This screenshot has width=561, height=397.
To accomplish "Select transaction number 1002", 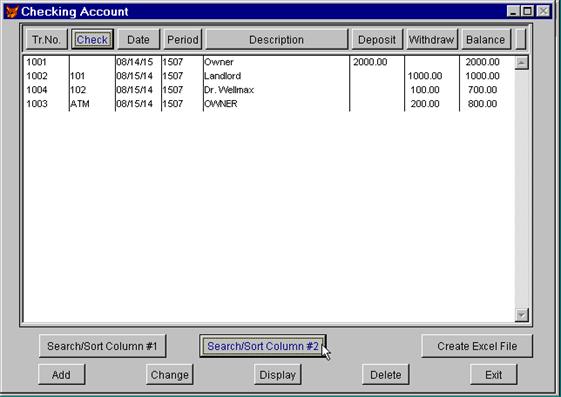I will coord(37,76).
